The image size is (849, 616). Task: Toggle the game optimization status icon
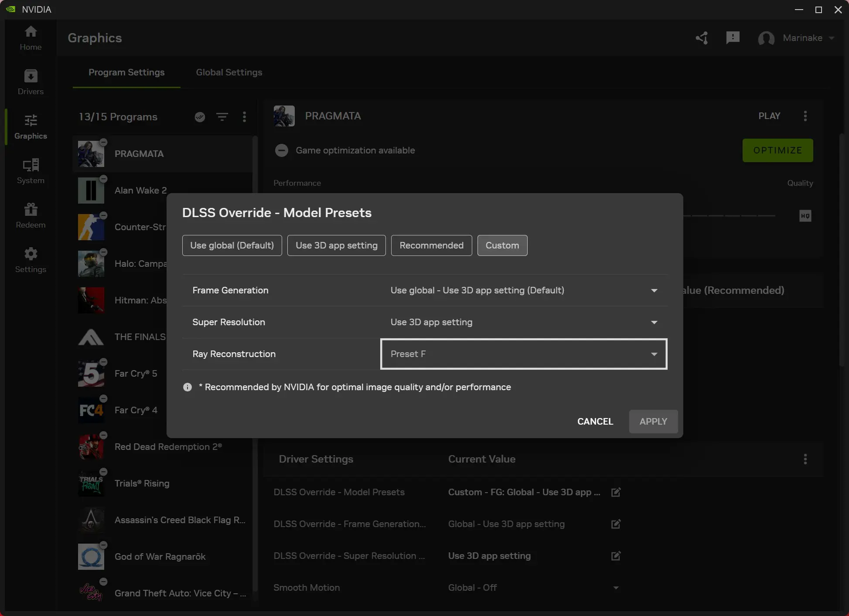pyautogui.click(x=282, y=150)
